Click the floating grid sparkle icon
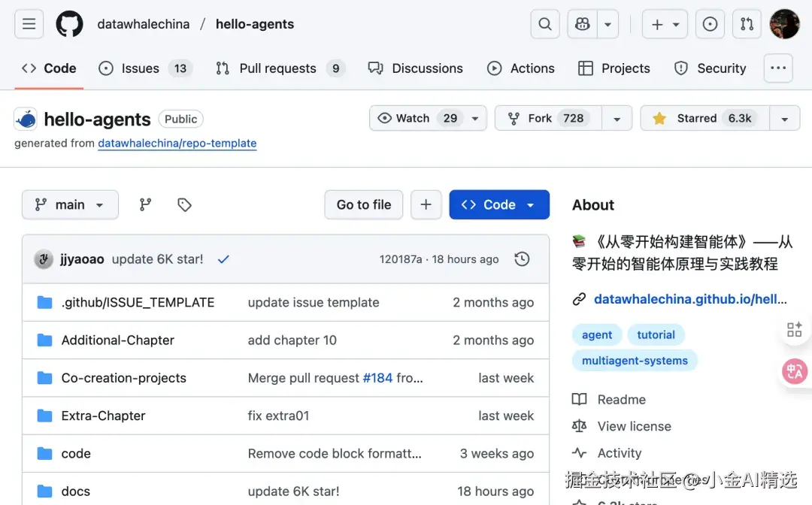Image resolution: width=812 pixels, height=505 pixels. coord(795,330)
